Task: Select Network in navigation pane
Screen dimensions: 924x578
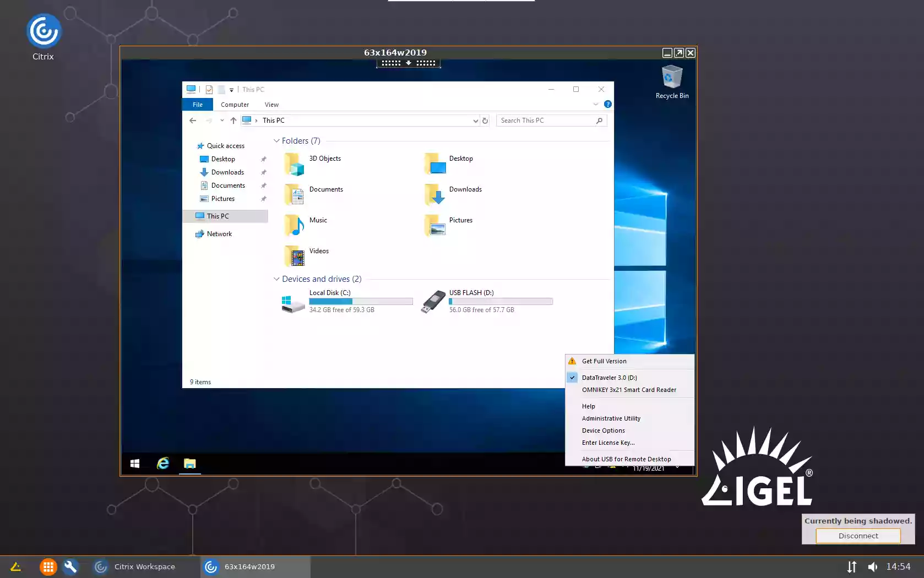Action: [x=214, y=234]
